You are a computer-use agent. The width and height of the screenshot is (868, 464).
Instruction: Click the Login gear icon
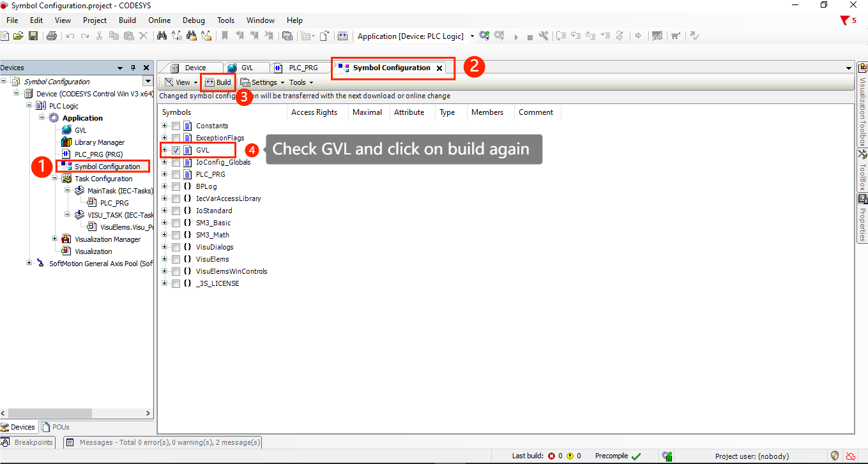click(x=484, y=36)
